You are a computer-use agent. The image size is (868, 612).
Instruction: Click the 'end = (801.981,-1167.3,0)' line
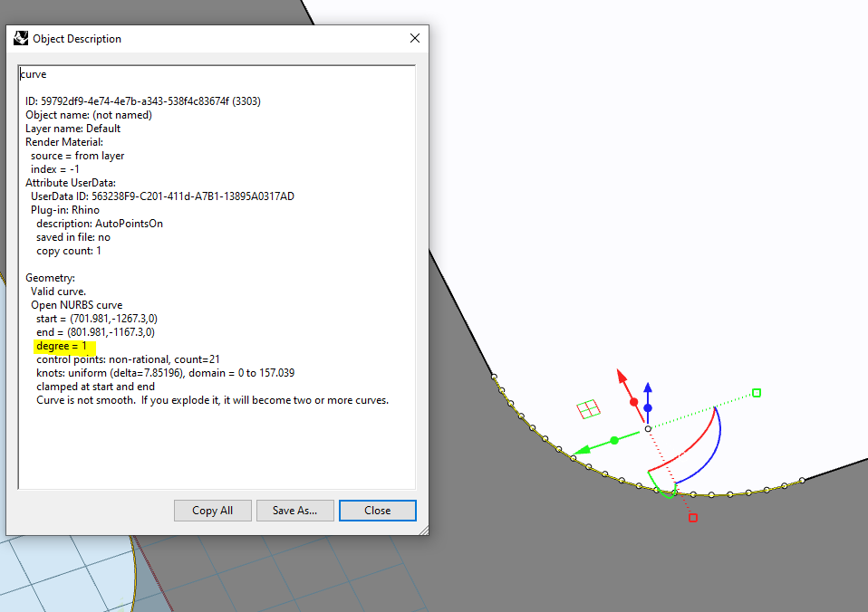tap(96, 332)
